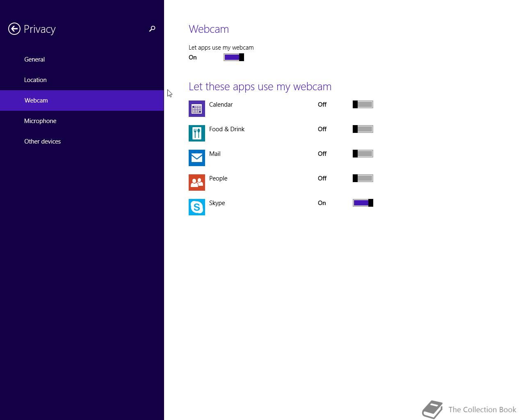Screen dimensions: 525x420
Task: Click the Off status for Calendar
Action: (322, 105)
